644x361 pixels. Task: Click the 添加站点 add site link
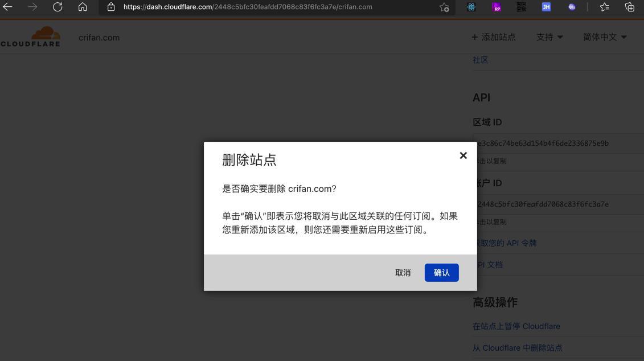493,37
